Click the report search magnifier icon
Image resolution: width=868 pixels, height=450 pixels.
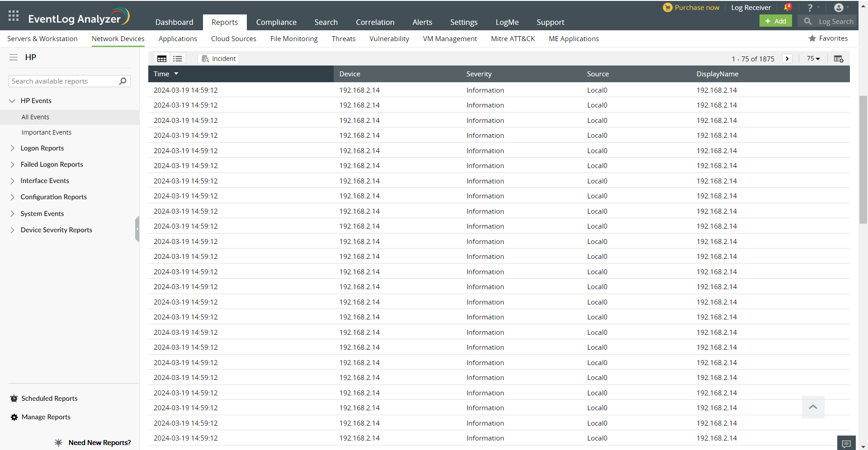tap(123, 81)
